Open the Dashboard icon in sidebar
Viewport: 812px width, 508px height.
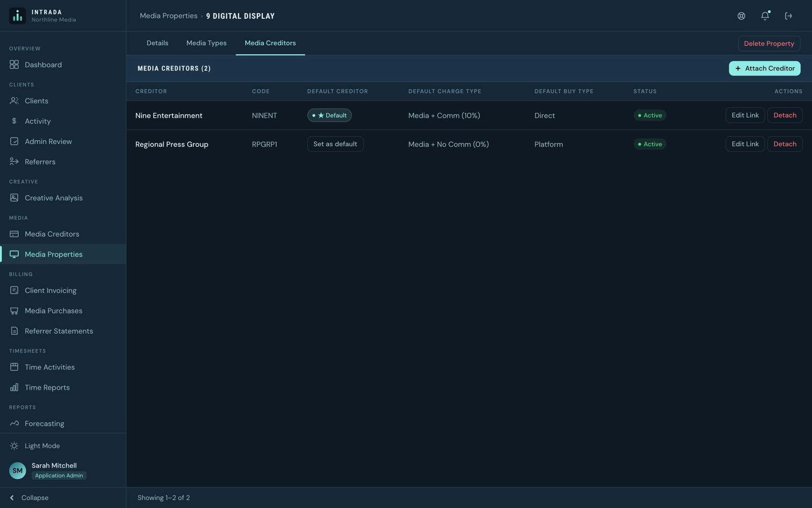14,65
